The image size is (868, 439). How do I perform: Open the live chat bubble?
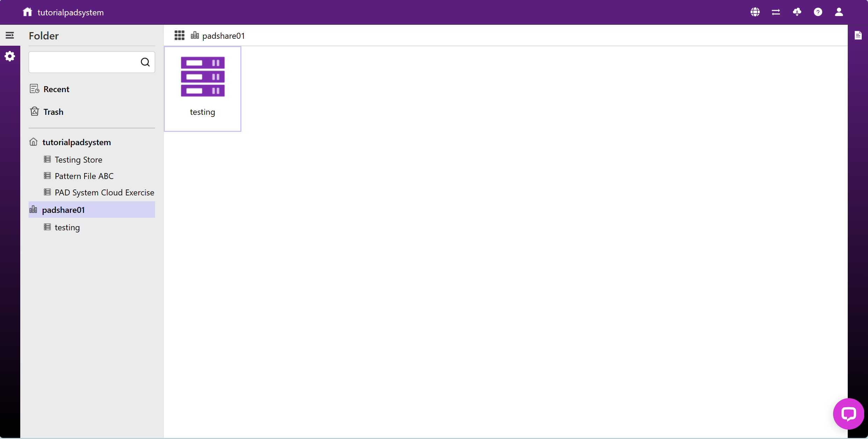click(848, 414)
